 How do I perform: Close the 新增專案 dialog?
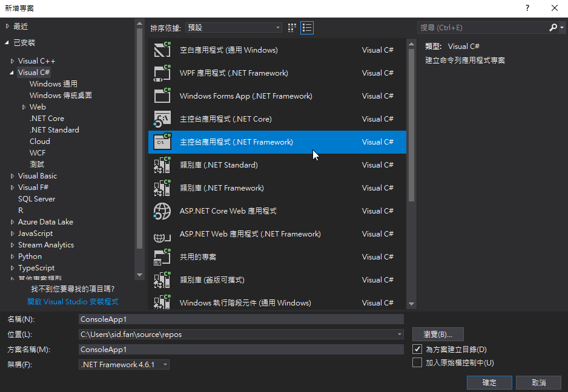pos(554,8)
